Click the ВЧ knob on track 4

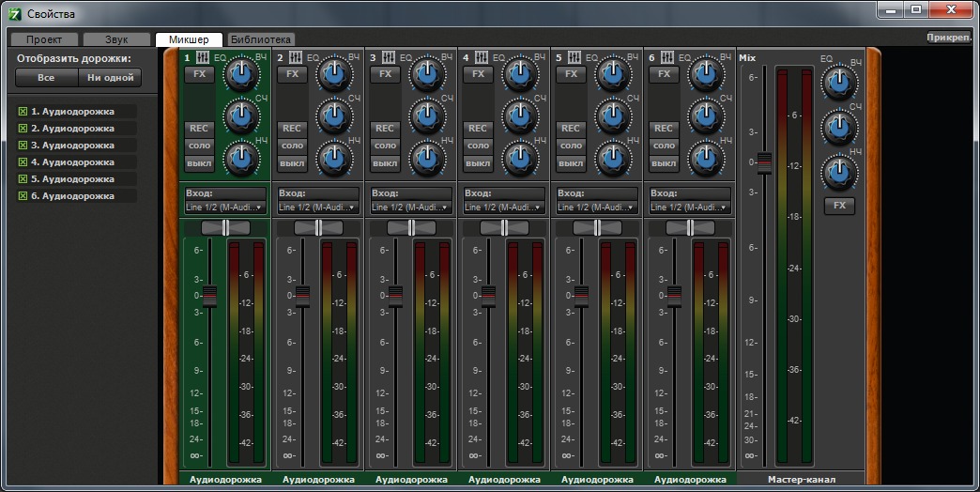tap(520, 74)
